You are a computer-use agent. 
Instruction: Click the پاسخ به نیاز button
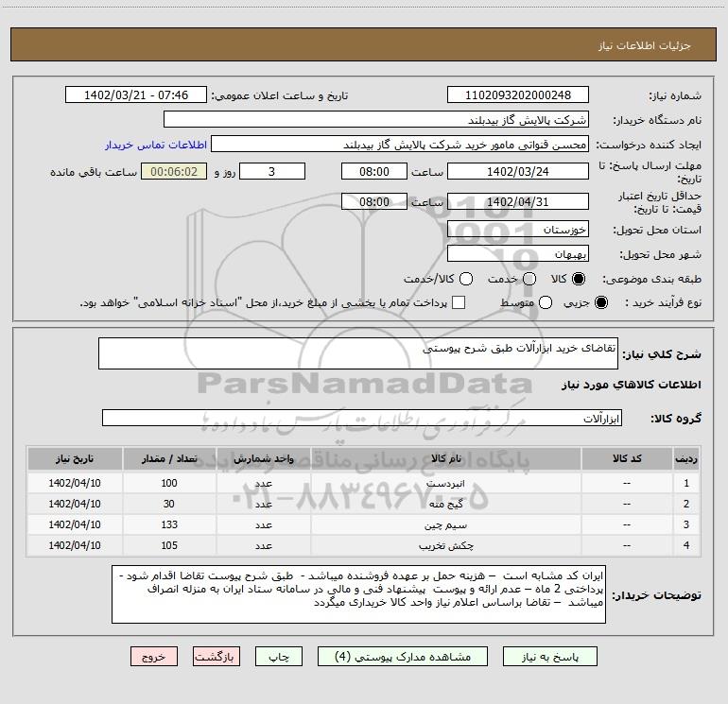549,657
